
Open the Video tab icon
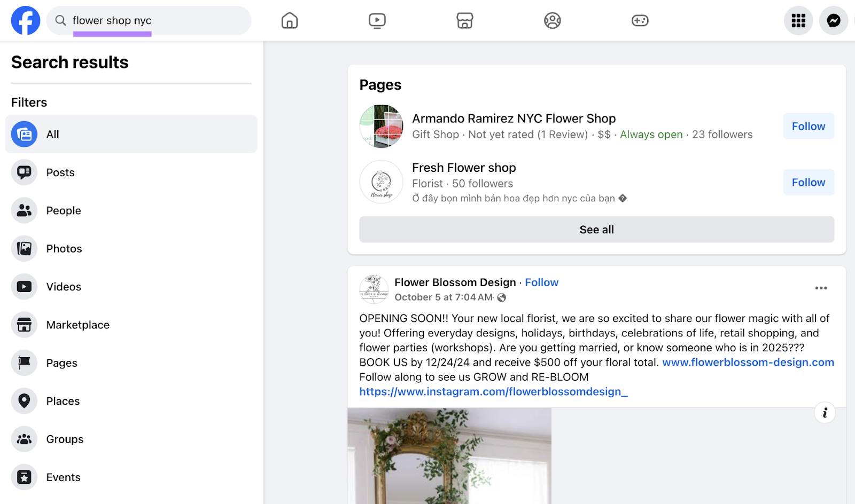pyautogui.click(x=377, y=20)
